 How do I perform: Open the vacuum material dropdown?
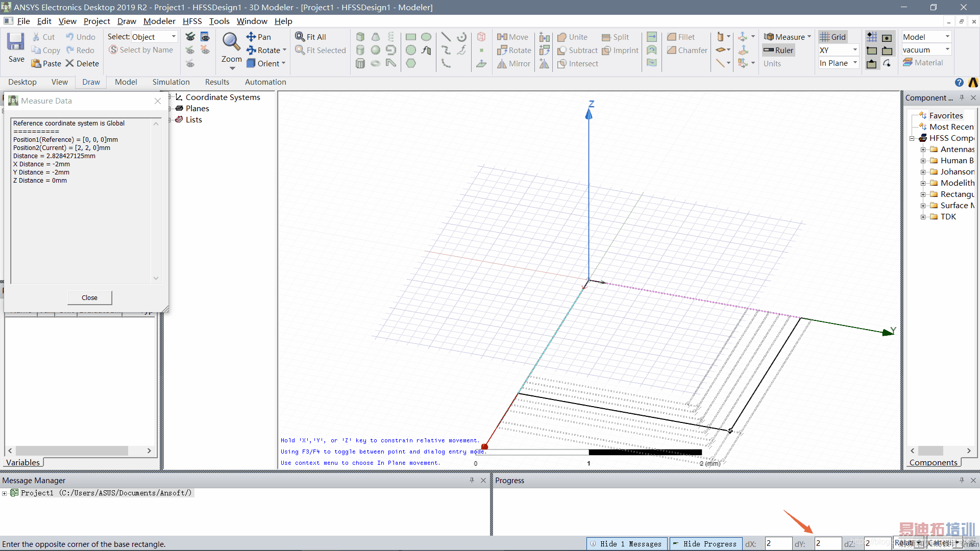point(947,50)
